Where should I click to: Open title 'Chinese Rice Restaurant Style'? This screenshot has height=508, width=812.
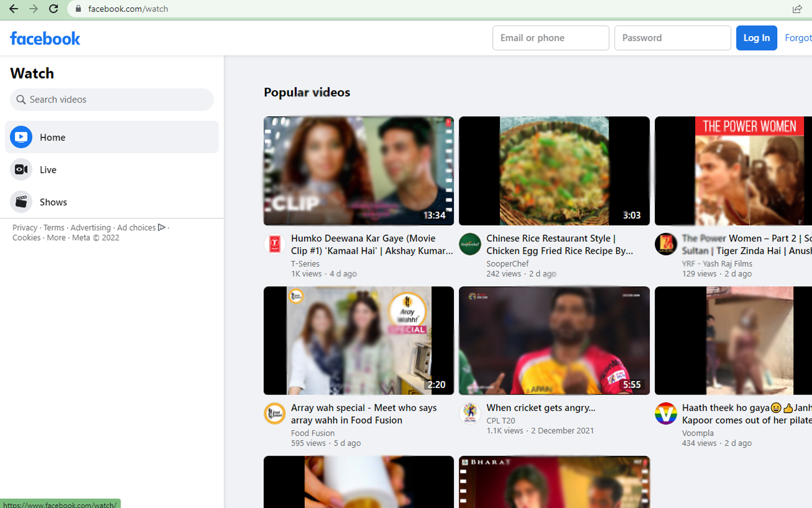pyautogui.click(x=559, y=244)
